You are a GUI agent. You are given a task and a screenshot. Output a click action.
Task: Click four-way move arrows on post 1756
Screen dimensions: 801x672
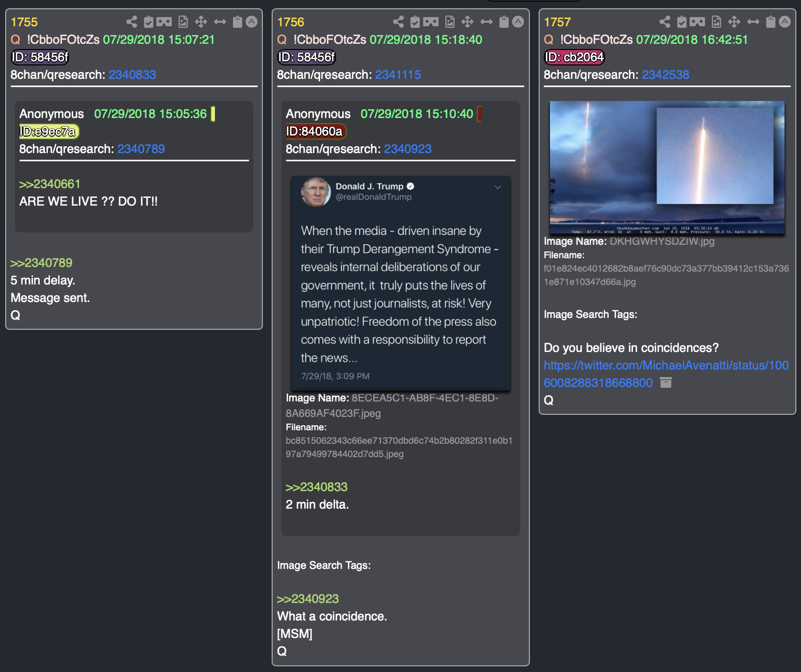click(x=468, y=22)
